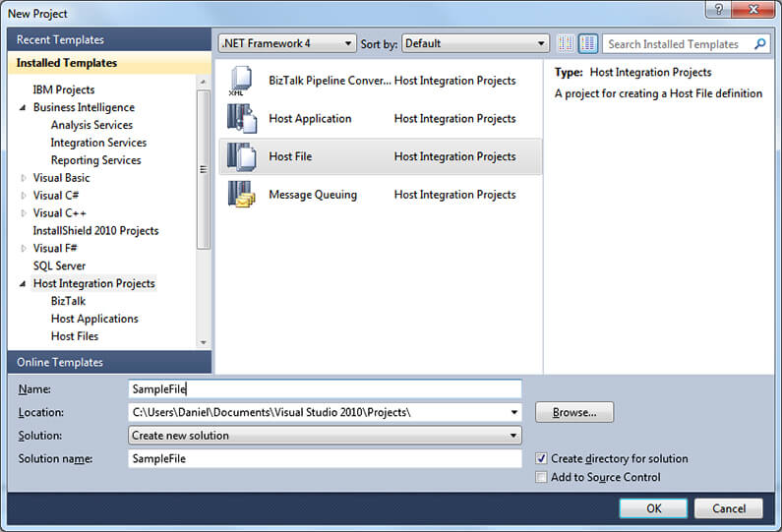Viewport: 782px width, 532px height.
Task: Click the Search Installed Templates box
Action: click(679, 44)
